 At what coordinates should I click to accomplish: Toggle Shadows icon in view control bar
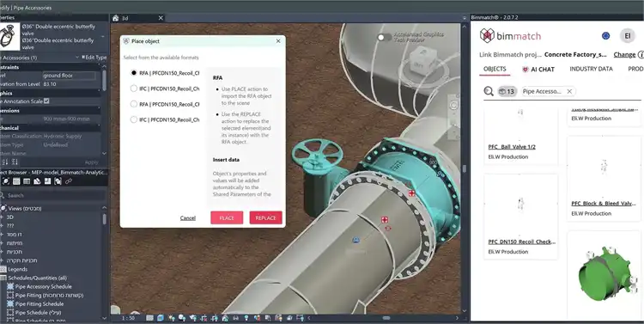182,318
